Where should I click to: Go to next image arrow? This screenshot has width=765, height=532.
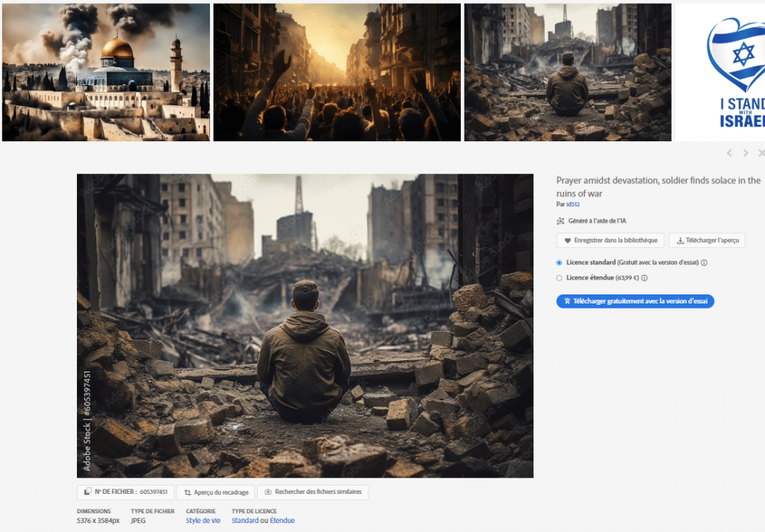[746, 152]
